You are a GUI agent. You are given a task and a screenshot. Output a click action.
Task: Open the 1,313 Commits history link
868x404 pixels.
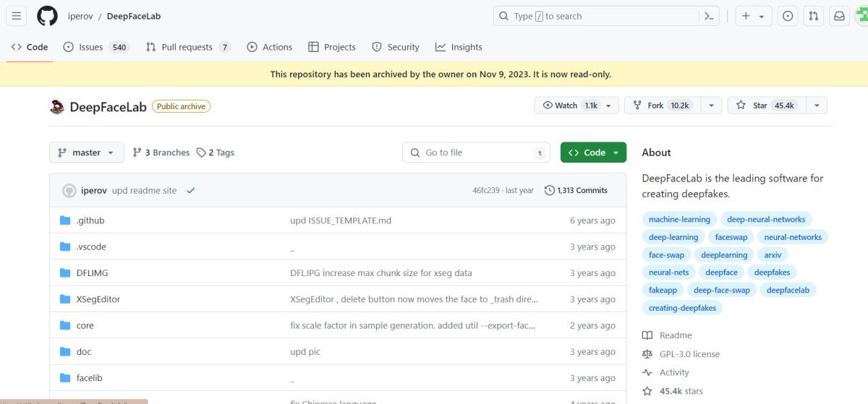click(576, 191)
